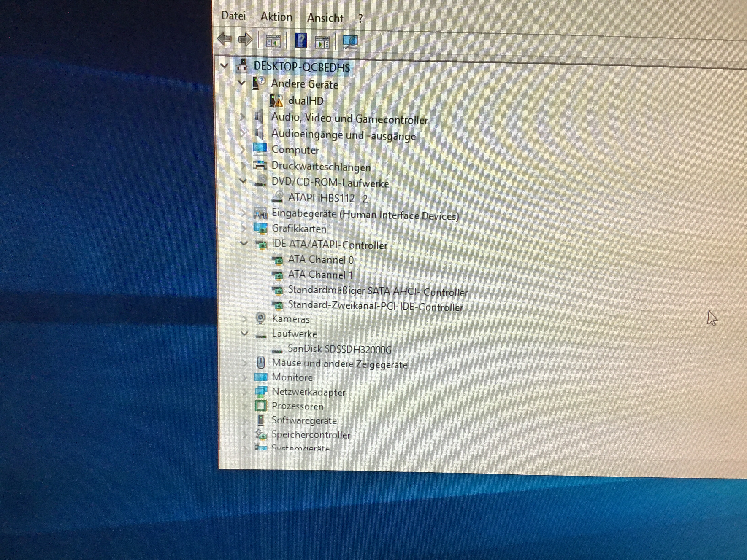Collapse the DESKTOP-QCBEDHS root node

[224, 65]
